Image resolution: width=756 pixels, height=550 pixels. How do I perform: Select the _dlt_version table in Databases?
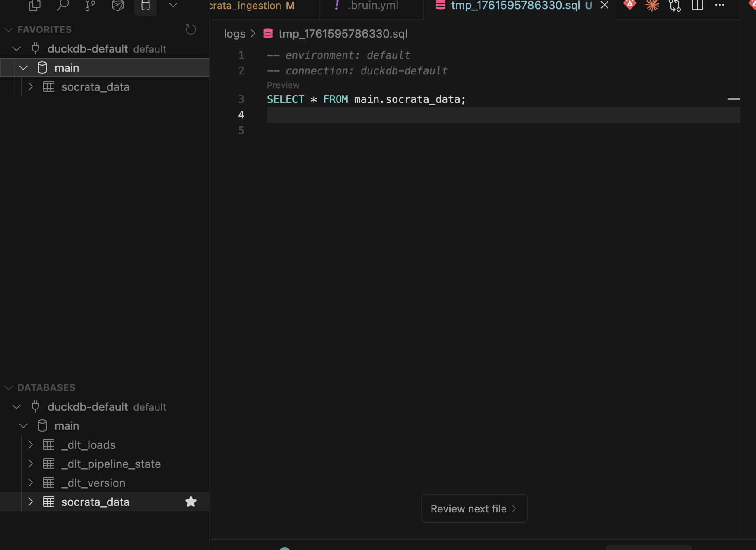[93, 483]
